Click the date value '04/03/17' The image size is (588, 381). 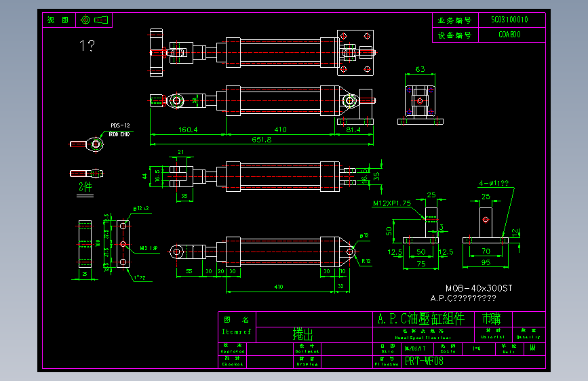415,348
